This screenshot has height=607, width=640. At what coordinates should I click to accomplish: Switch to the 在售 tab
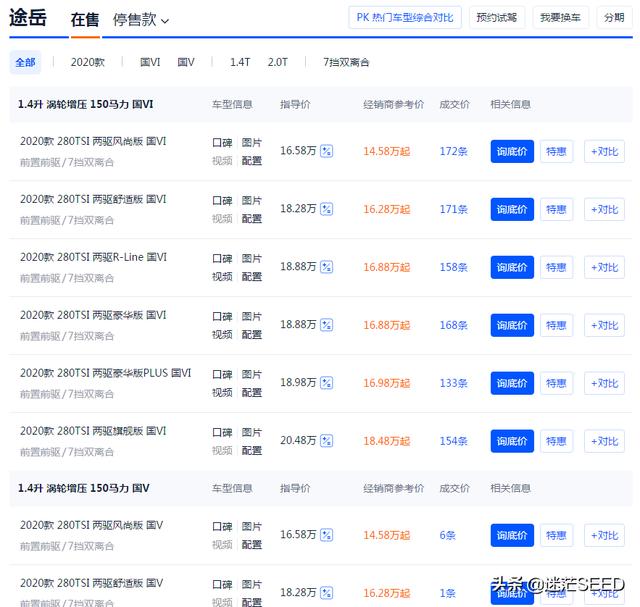(85, 20)
